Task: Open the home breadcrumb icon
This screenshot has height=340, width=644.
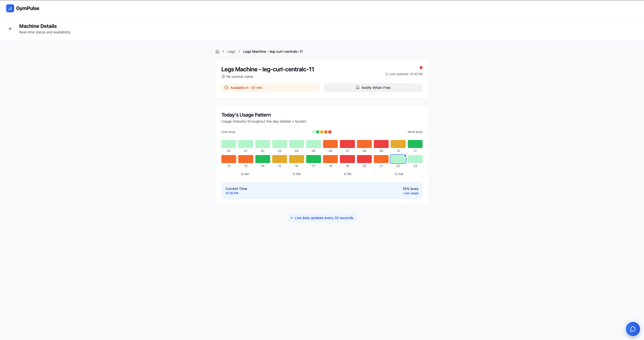Action: 217,52
